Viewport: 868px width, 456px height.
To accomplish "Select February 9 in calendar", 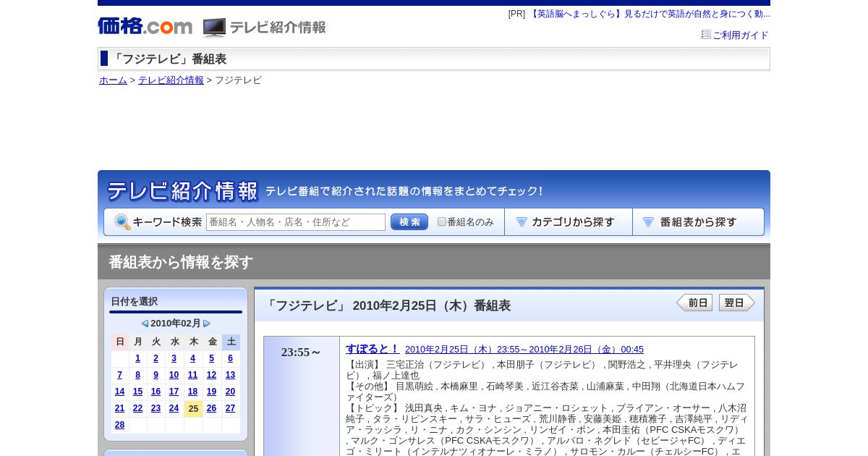I will tap(156, 375).
